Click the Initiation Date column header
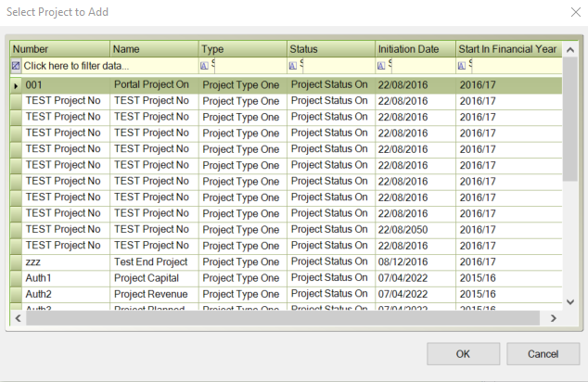 (x=414, y=49)
